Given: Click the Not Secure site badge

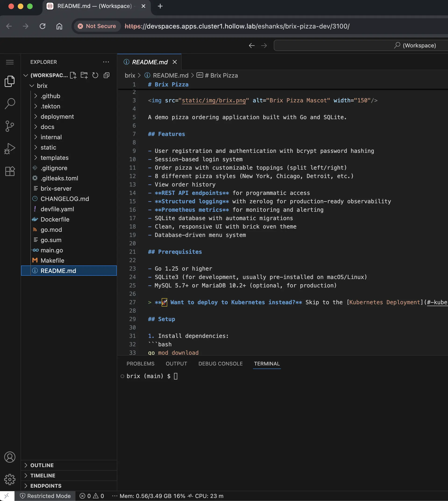Looking at the screenshot, I should pyautogui.click(x=97, y=26).
